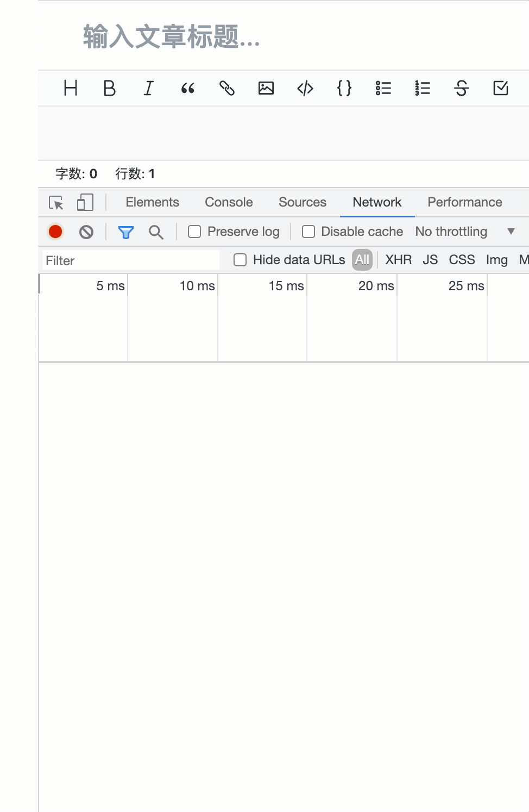This screenshot has width=529, height=812.
Task: Toggle bold formatting in editor toolbar
Action: click(109, 88)
